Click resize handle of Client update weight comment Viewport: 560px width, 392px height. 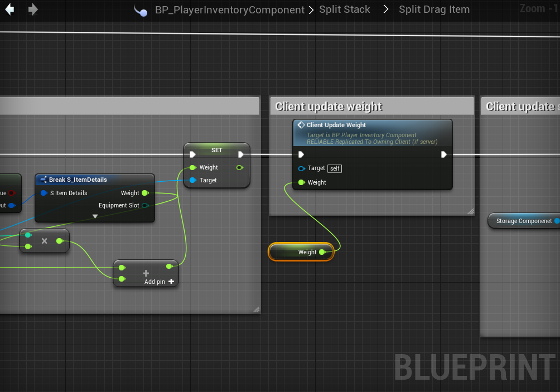[470, 211]
